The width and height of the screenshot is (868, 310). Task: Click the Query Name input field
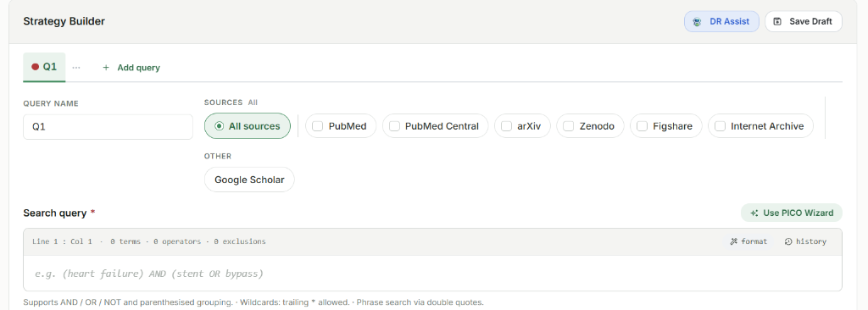108,127
